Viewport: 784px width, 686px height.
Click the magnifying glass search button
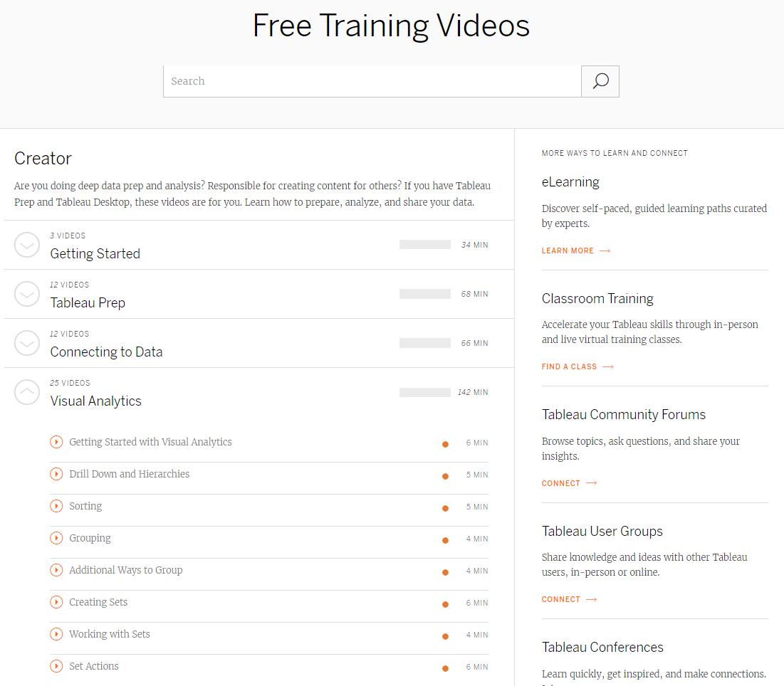point(600,81)
